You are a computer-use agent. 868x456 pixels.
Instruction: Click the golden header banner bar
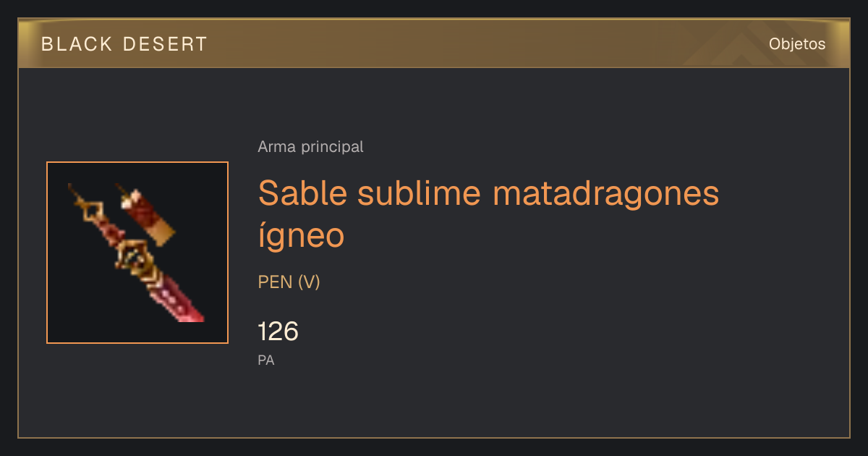pyautogui.click(x=434, y=43)
